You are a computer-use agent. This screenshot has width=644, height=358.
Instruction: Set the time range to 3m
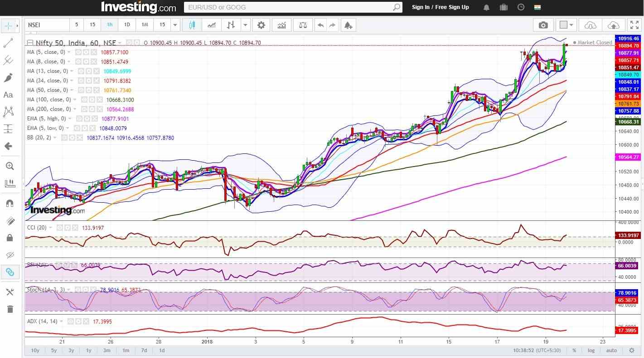click(107, 350)
